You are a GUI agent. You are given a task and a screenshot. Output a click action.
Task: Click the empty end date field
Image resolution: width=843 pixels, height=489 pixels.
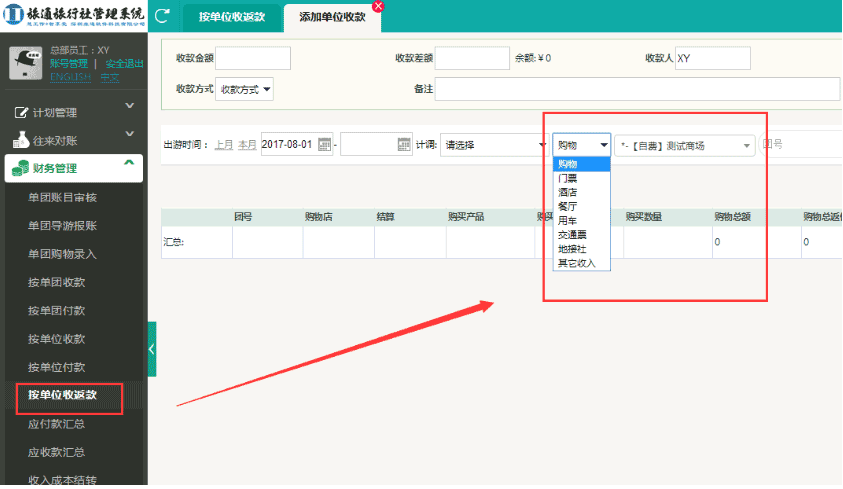coord(376,144)
